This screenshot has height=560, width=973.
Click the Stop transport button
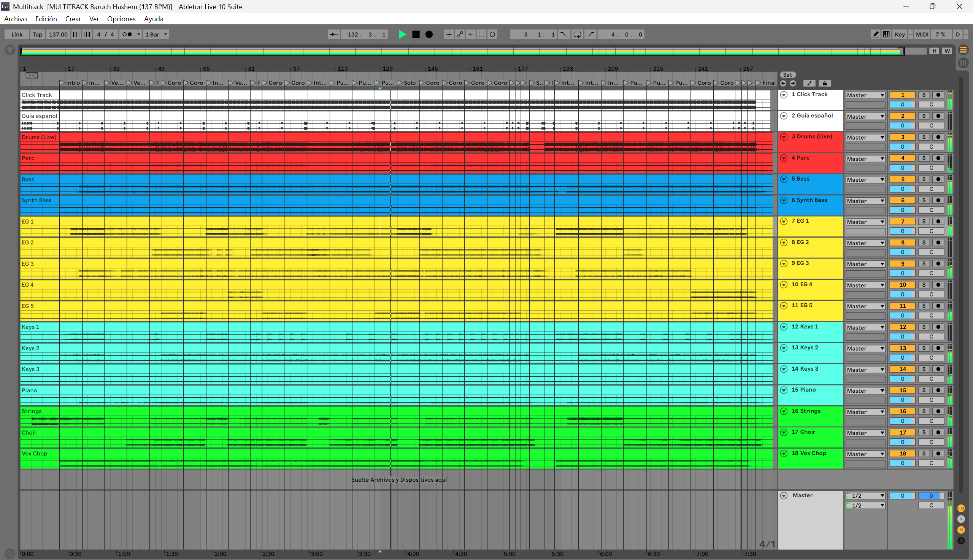[416, 35]
